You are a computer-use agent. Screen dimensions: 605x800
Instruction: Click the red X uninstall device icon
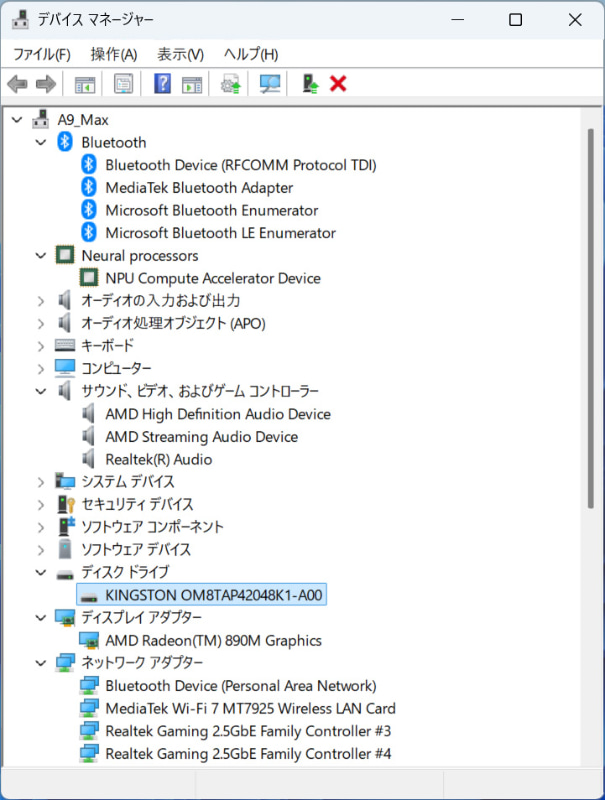[x=338, y=83]
